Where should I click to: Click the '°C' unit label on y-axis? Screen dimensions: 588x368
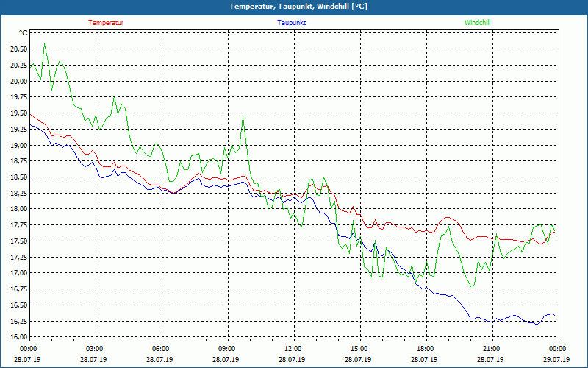[x=24, y=33]
